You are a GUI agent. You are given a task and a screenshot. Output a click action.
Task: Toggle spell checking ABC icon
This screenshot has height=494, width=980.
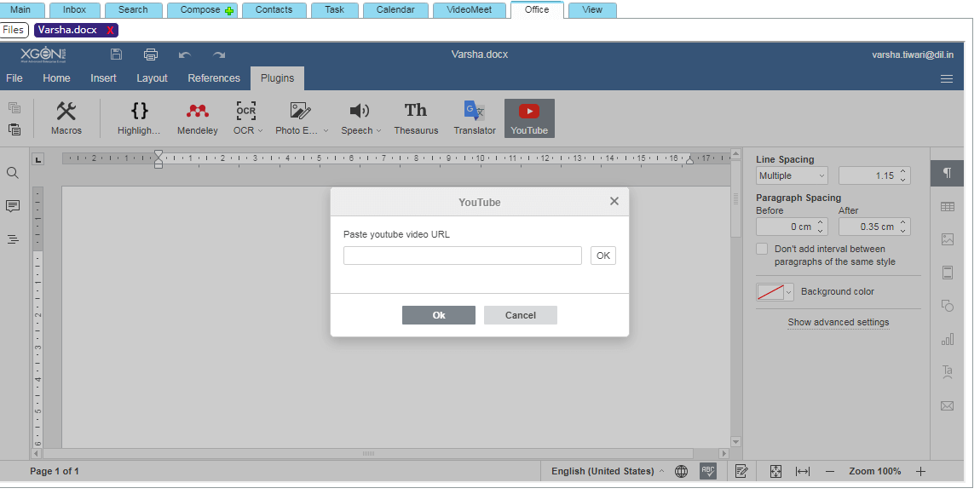click(707, 472)
